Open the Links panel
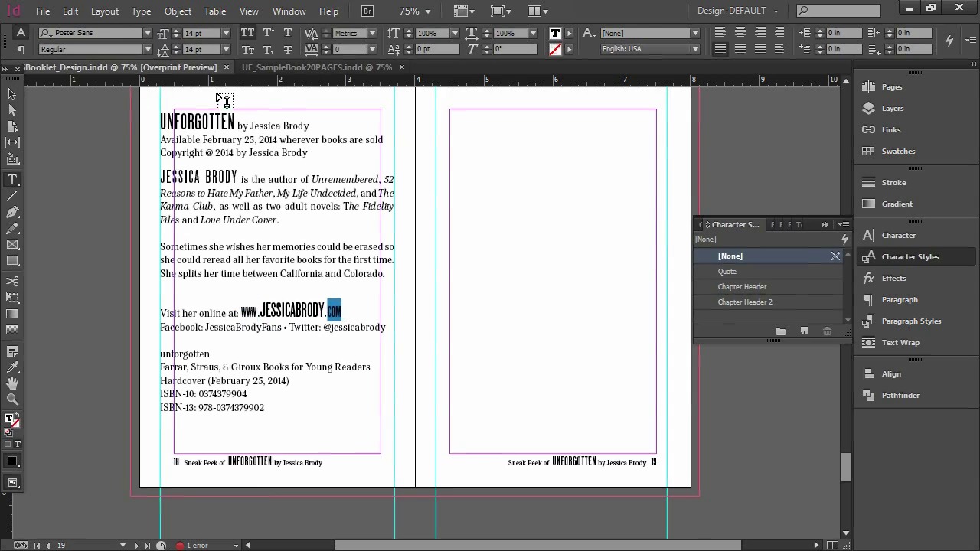 (890, 130)
